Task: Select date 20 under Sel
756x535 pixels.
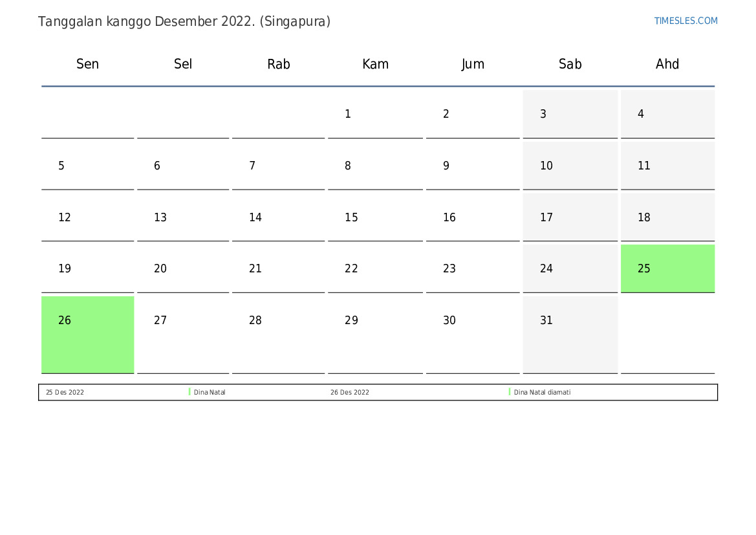Action: (160, 269)
